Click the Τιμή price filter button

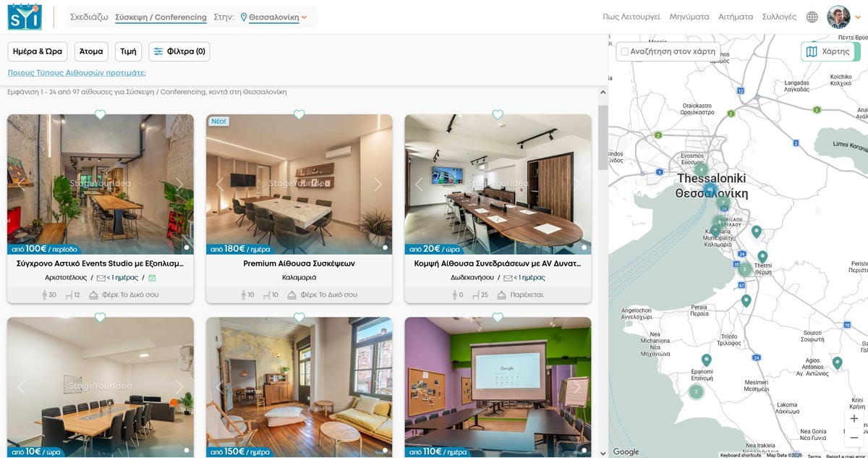click(128, 51)
